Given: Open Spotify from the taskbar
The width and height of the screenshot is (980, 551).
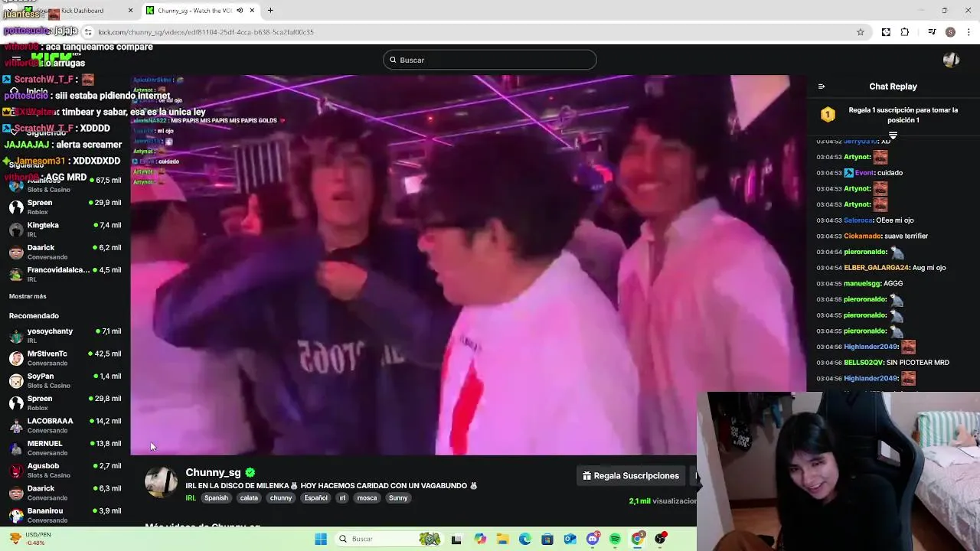Looking at the screenshot, I should [615, 539].
